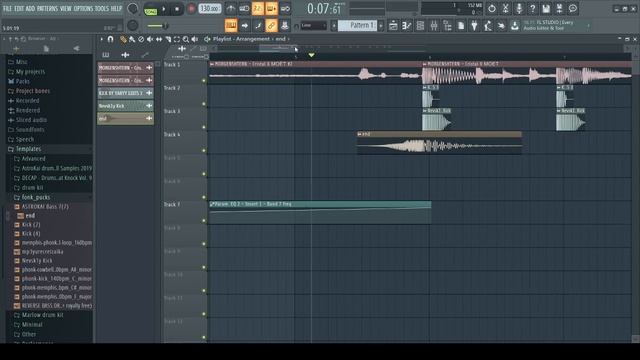This screenshot has width=640, height=360.
Task: Click the Play button in transport
Action: (x=164, y=9)
